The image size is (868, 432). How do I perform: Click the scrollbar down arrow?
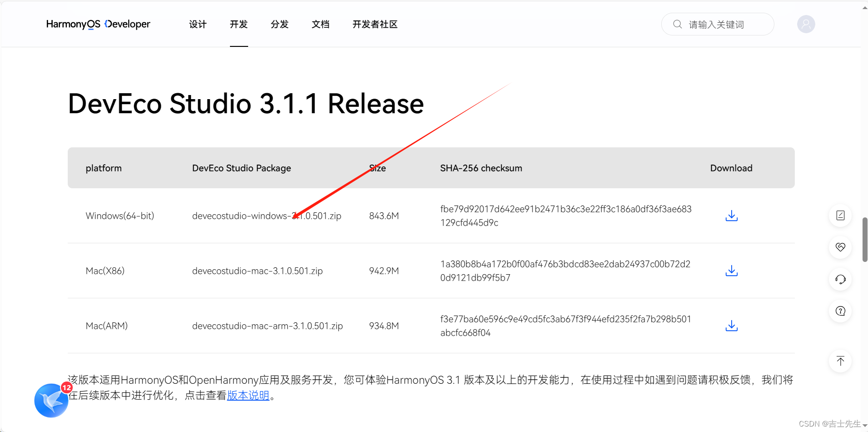[x=864, y=426]
